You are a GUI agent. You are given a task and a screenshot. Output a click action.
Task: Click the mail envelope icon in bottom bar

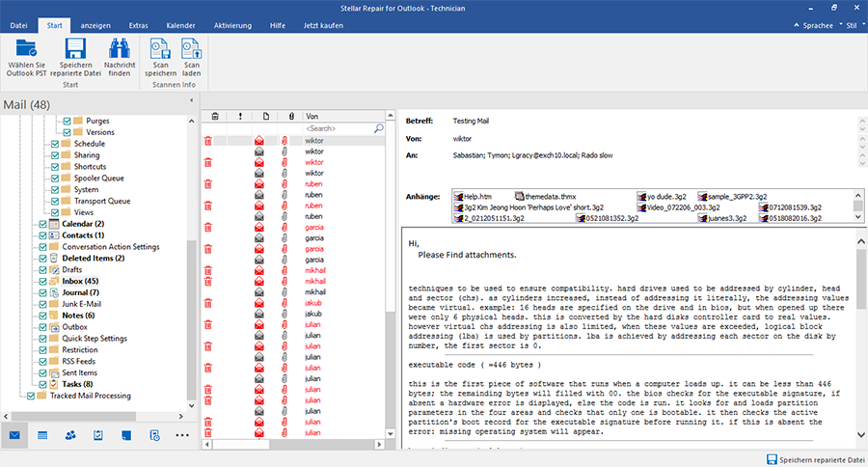15,435
